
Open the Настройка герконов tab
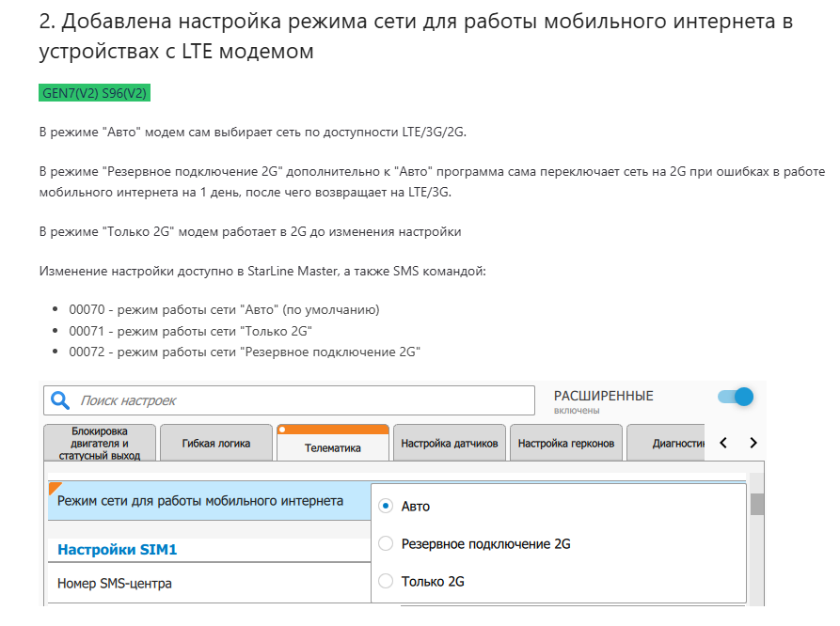[565, 442]
